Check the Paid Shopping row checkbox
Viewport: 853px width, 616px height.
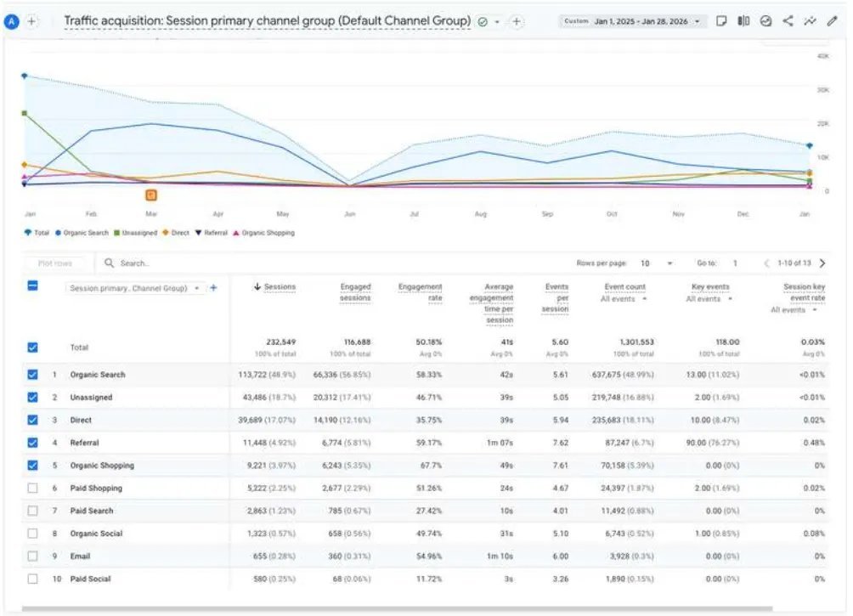[x=32, y=488]
